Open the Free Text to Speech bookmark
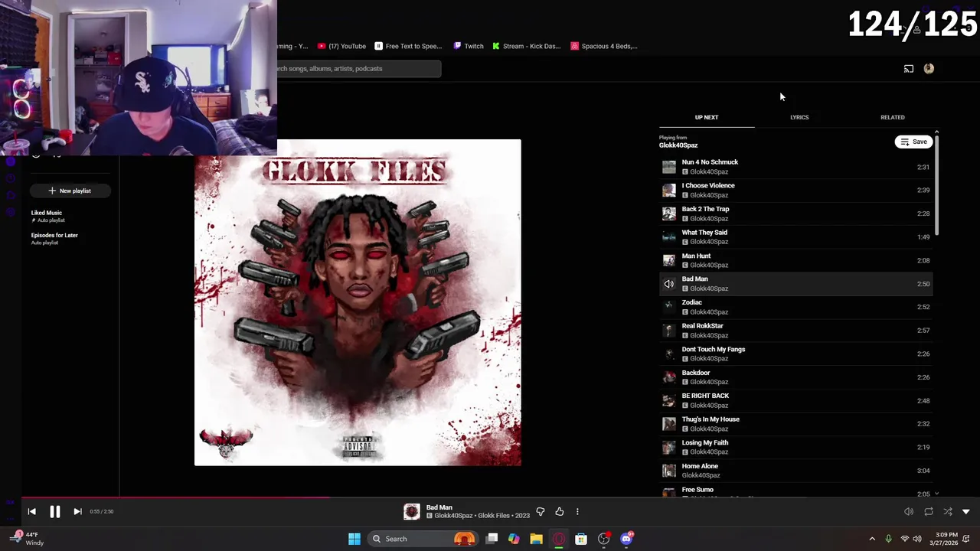The height and width of the screenshot is (551, 980). click(x=408, y=46)
